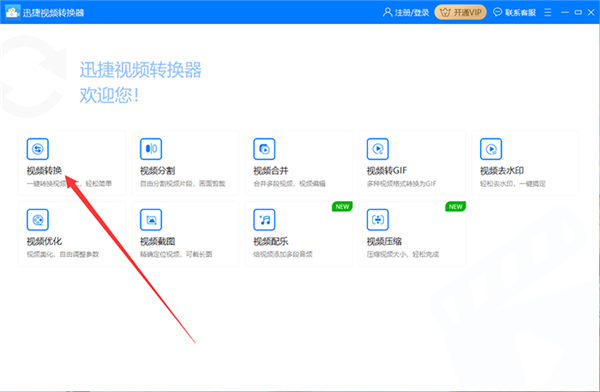Open the 视频配乐 video music icon
This screenshot has height=392, width=600.
tap(264, 220)
